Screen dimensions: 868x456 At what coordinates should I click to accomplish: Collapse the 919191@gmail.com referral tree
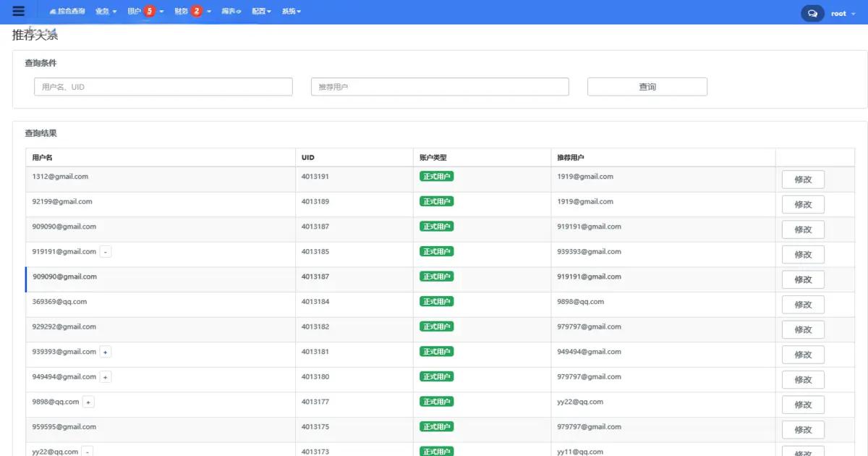point(106,252)
